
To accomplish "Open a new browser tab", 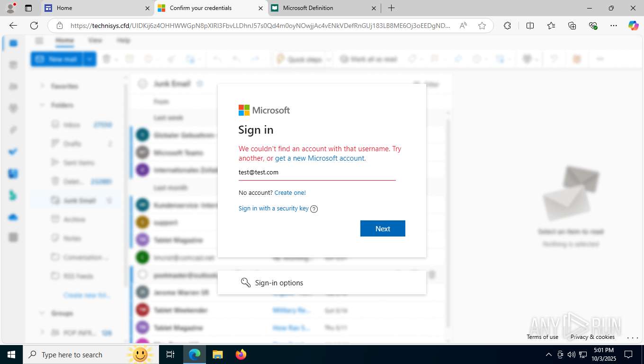I will click(391, 8).
